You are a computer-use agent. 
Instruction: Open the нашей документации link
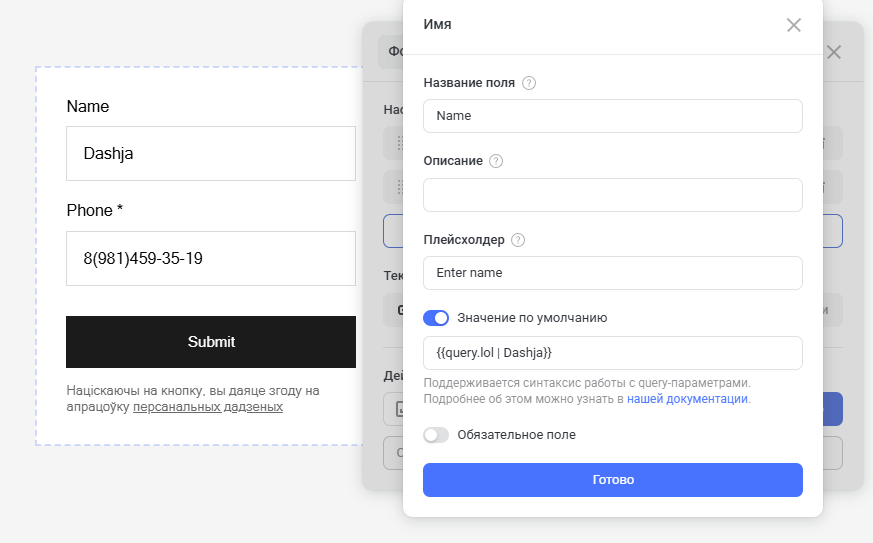pos(687,398)
